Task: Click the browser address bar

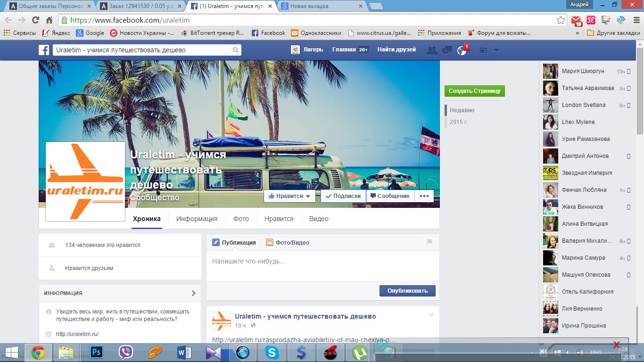Action: point(311,20)
